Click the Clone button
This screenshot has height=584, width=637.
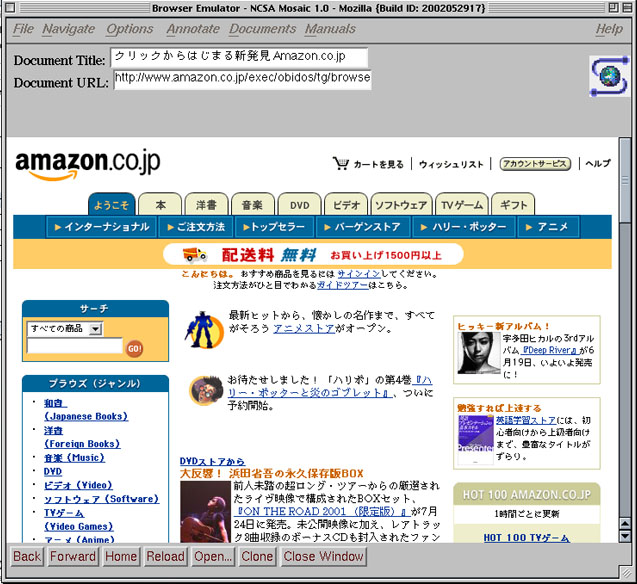[x=257, y=556]
